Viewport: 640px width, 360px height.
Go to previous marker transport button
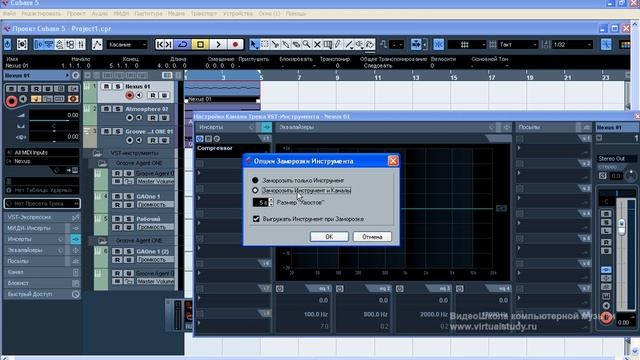[x=160, y=44]
